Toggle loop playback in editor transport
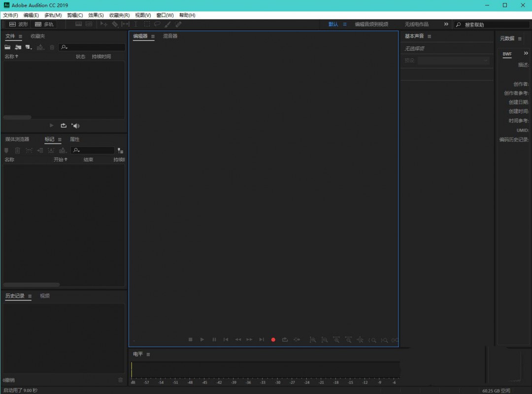Screen dimensions: 532x394 coord(285,339)
